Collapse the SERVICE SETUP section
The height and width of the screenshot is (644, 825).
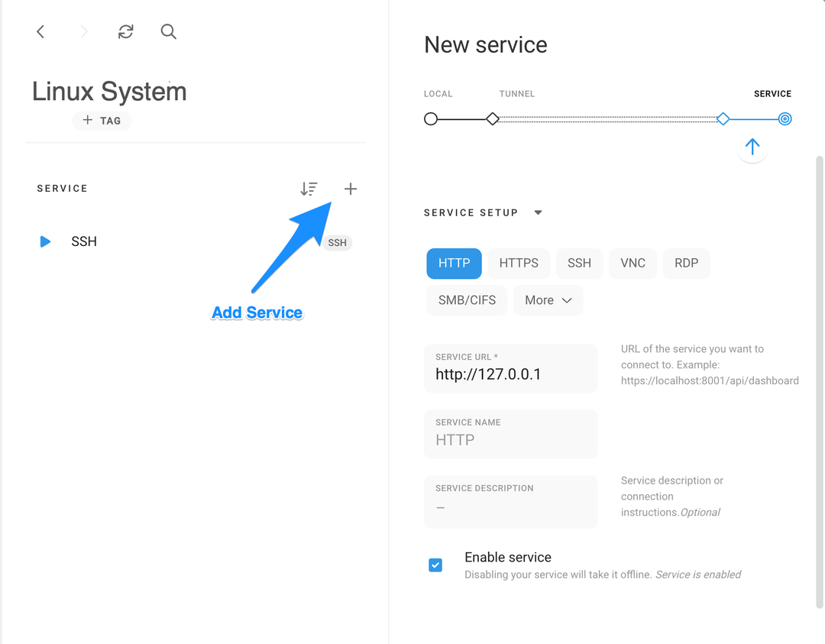(x=538, y=212)
